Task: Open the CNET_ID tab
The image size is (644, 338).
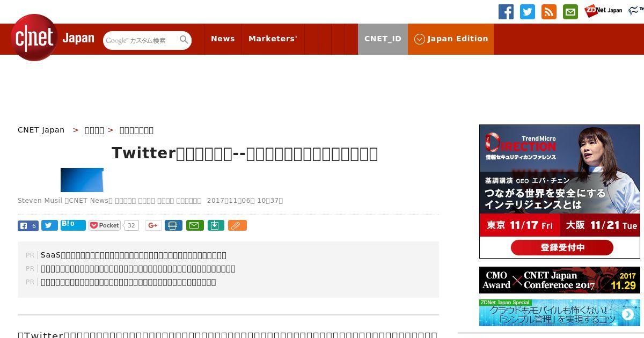Action: point(383,39)
